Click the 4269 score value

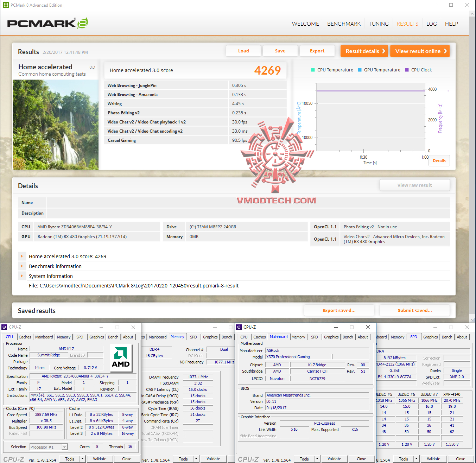click(x=267, y=70)
